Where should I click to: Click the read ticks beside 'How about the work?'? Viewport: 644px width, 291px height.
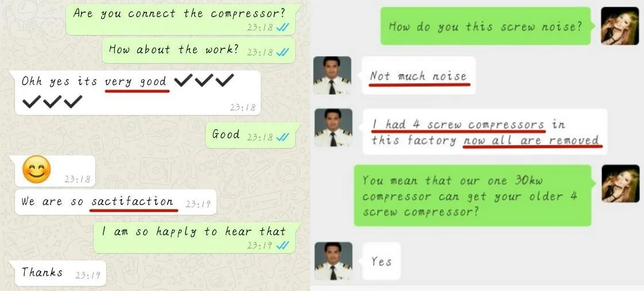[283, 52]
